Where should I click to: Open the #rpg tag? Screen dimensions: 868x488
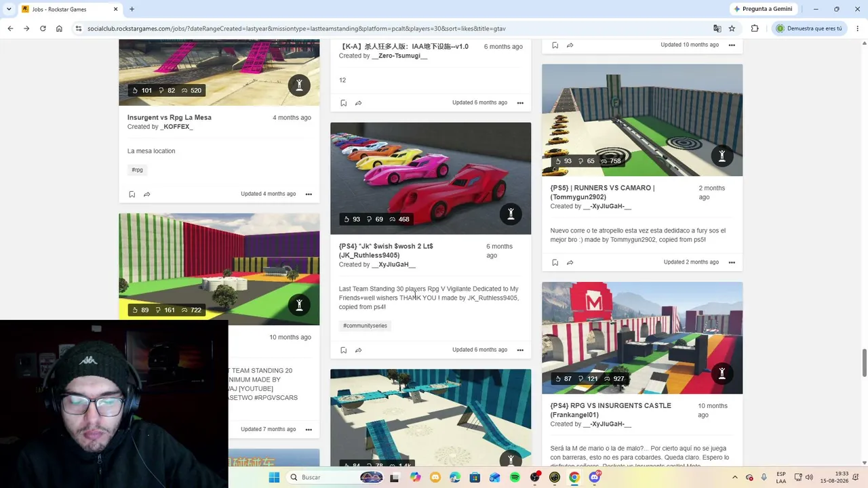(x=137, y=170)
